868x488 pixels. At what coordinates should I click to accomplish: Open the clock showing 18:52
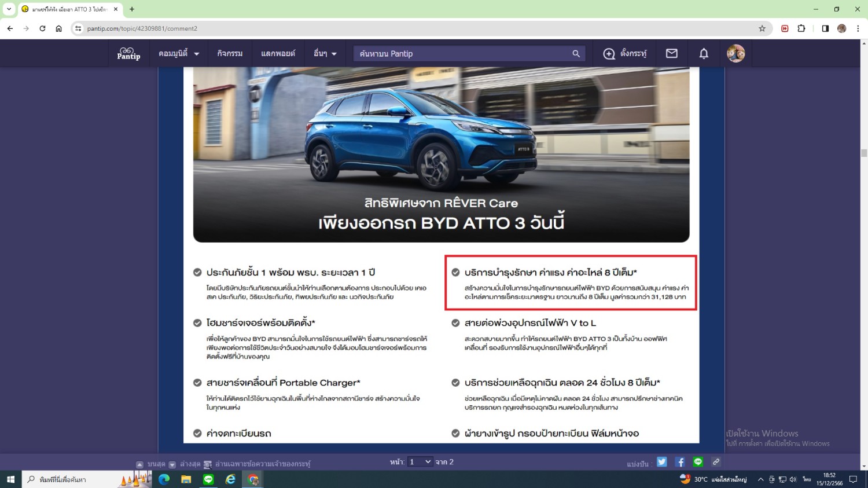click(x=829, y=479)
